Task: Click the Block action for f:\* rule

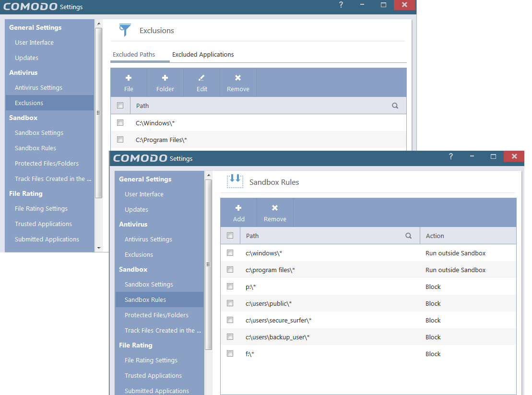Action: (x=433, y=354)
